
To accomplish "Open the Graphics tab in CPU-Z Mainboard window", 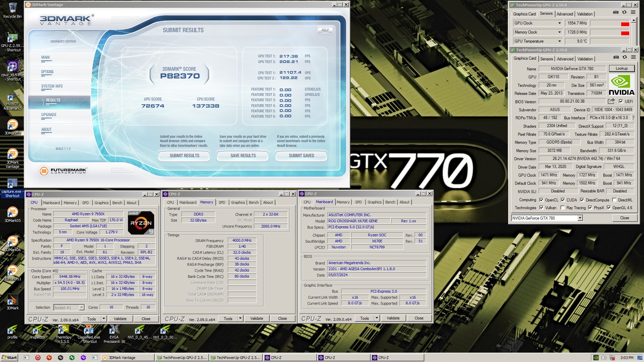I will point(374,202).
